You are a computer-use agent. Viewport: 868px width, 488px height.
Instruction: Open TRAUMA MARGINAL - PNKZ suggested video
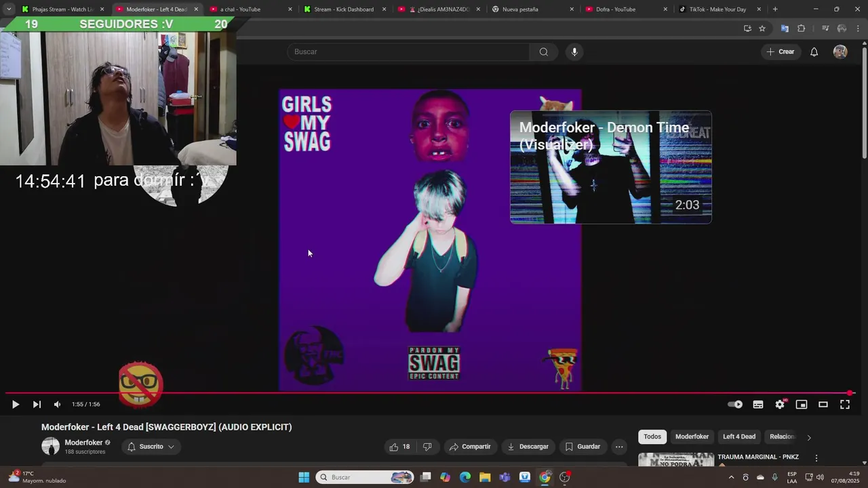tap(758, 457)
